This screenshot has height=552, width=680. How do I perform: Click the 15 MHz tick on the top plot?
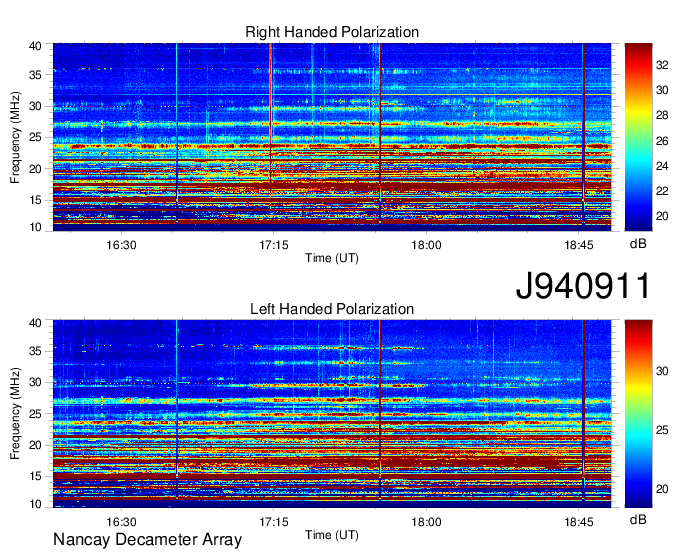click(35, 200)
